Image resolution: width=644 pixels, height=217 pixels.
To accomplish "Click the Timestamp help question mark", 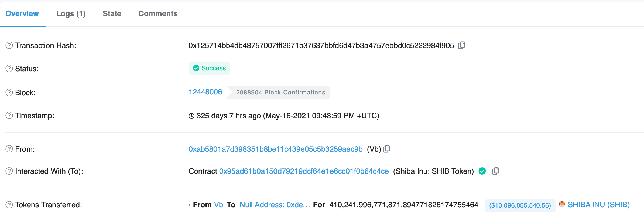I will [x=9, y=116].
